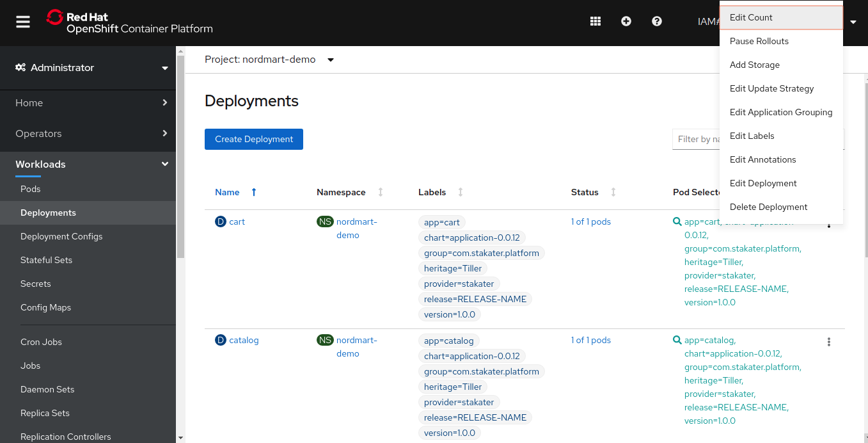Open the help question mark menu
The width and height of the screenshot is (868, 443).
click(657, 21)
